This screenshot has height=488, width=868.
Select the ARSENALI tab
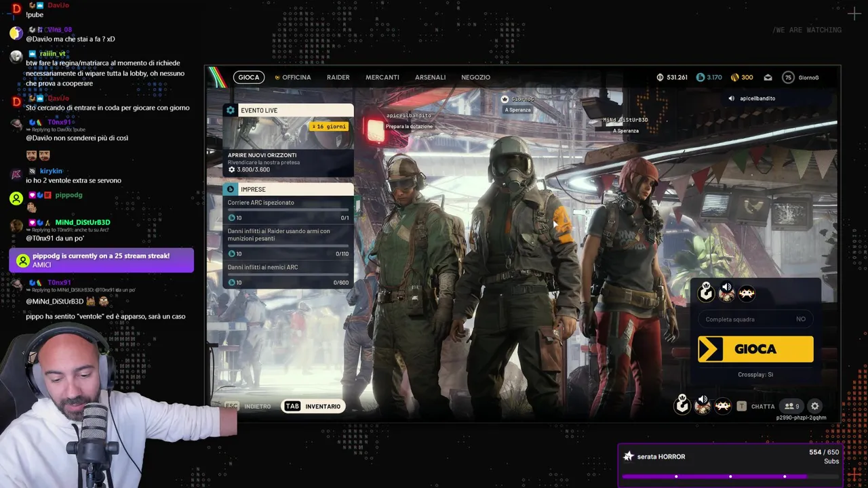431,77
